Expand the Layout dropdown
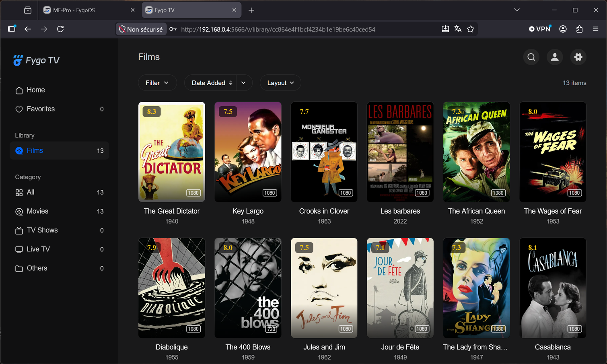607x364 pixels. (280, 83)
